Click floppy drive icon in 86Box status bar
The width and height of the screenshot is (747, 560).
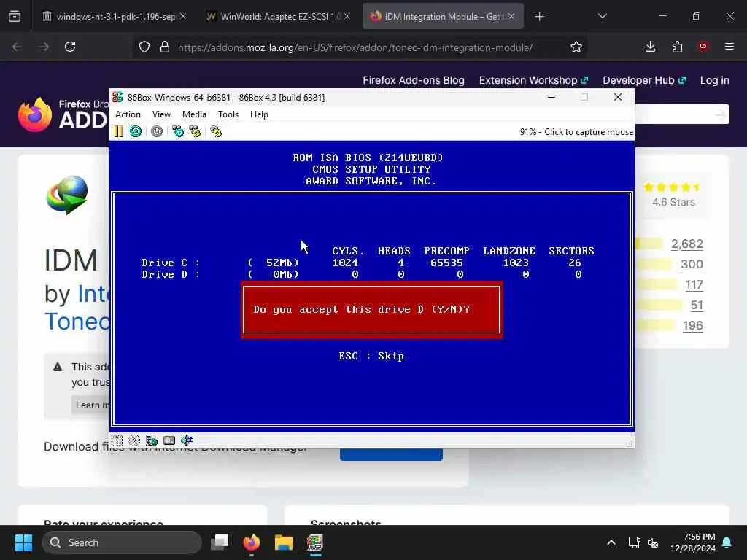click(117, 440)
